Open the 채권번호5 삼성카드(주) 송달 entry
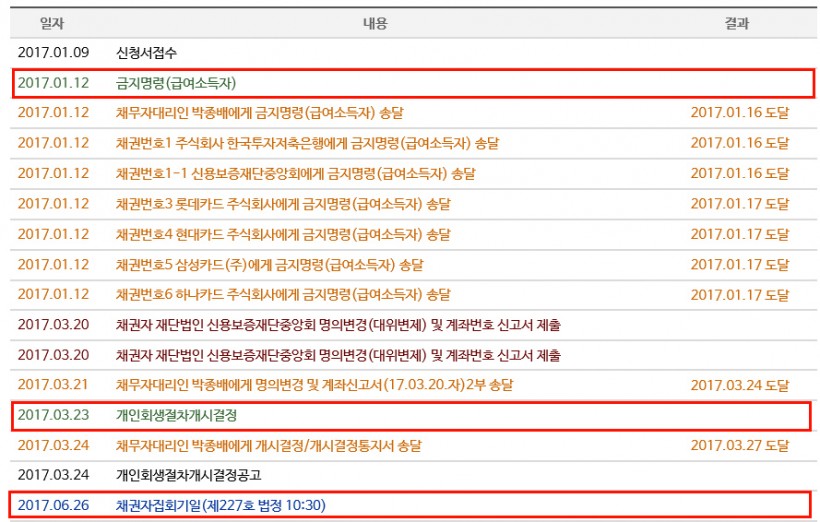 click(x=269, y=265)
